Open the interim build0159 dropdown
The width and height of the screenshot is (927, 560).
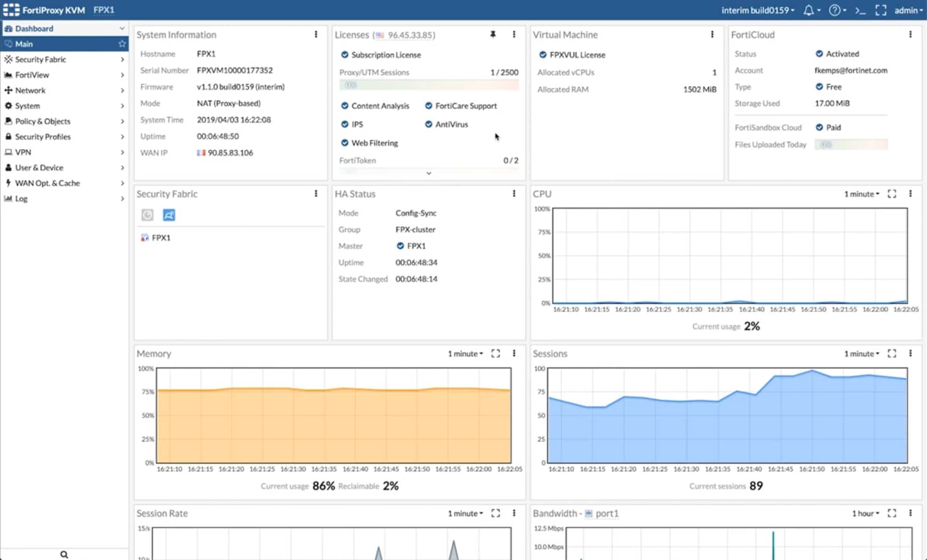(757, 10)
